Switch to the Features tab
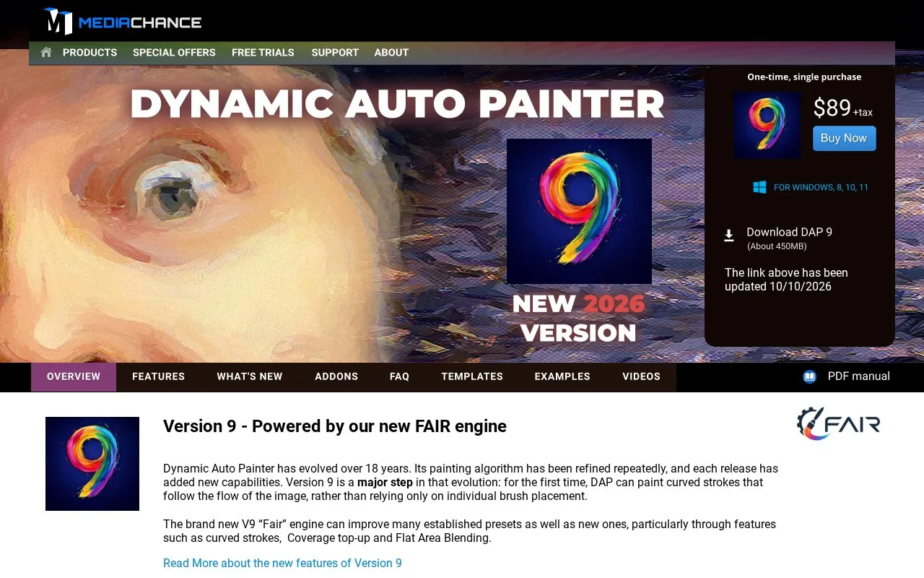Screen dimensions: 924x578 pos(159,376)
